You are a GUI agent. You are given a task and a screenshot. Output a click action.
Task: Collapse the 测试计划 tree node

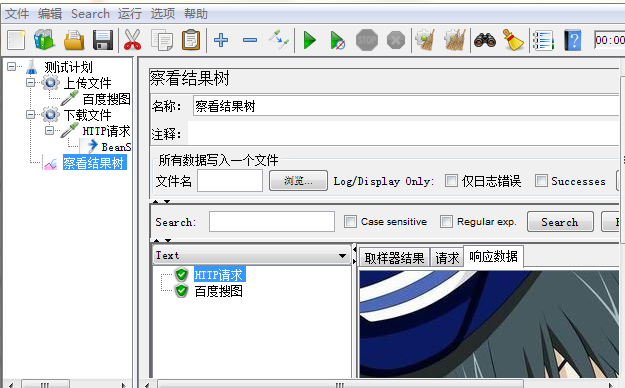coord(12,67)
